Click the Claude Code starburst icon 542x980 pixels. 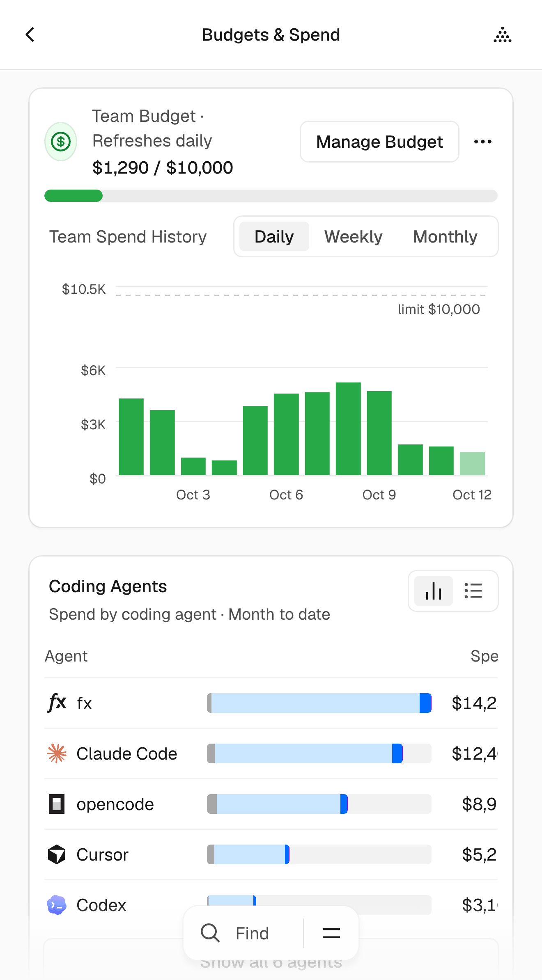coord(57,753)
